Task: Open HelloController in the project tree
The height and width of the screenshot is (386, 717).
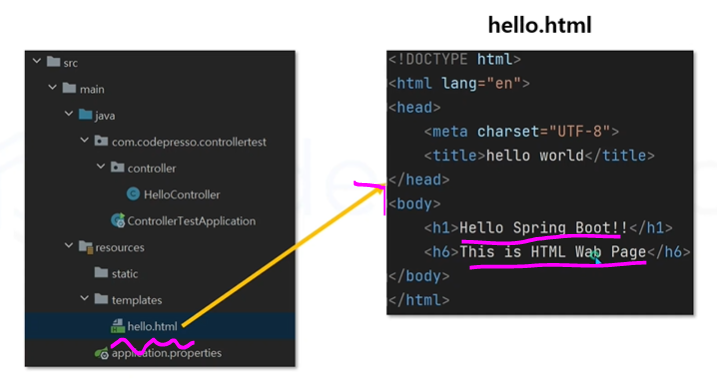Action: click(x=182, y=195)
